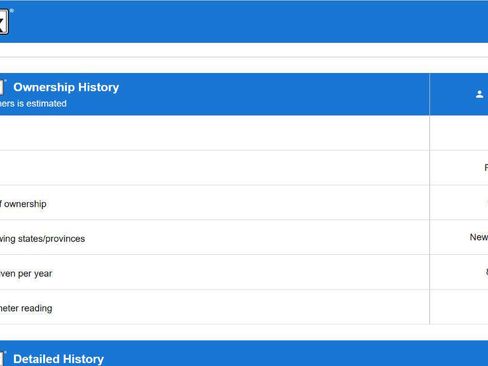
Task: Click the icon beside the Ownership History title
Action: point(2,87)
